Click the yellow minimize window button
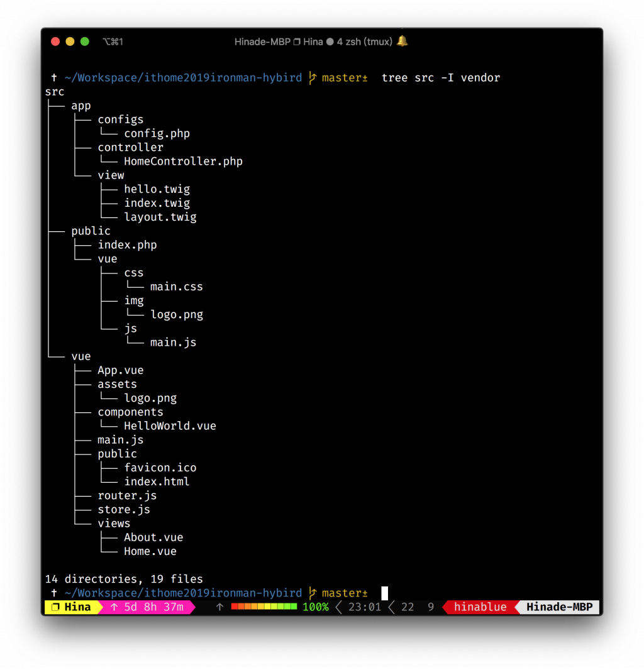The width and height of the screenshot is (644, 670). pyautogui.click(x=70, y=41)
